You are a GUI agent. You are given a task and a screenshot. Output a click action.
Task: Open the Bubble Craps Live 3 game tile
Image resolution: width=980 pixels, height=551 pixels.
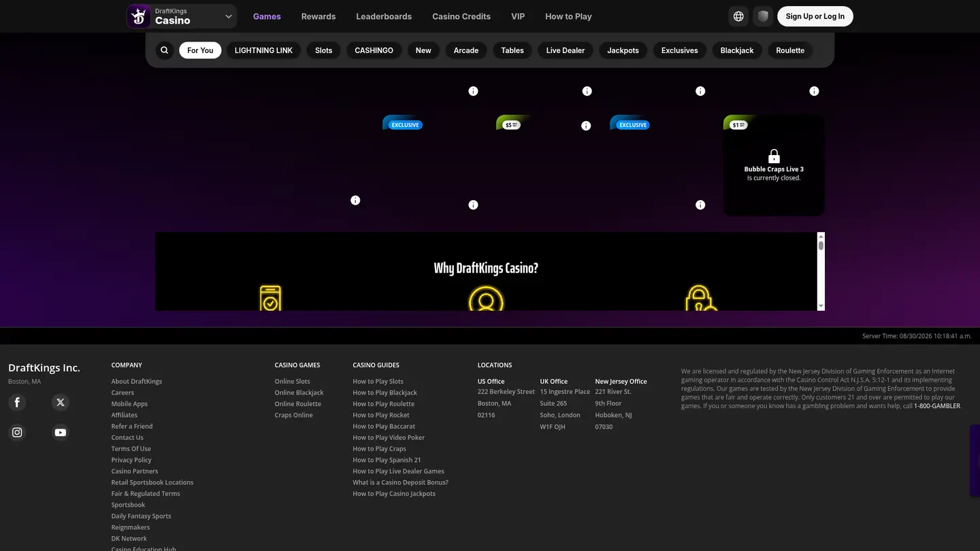point(774,165)
